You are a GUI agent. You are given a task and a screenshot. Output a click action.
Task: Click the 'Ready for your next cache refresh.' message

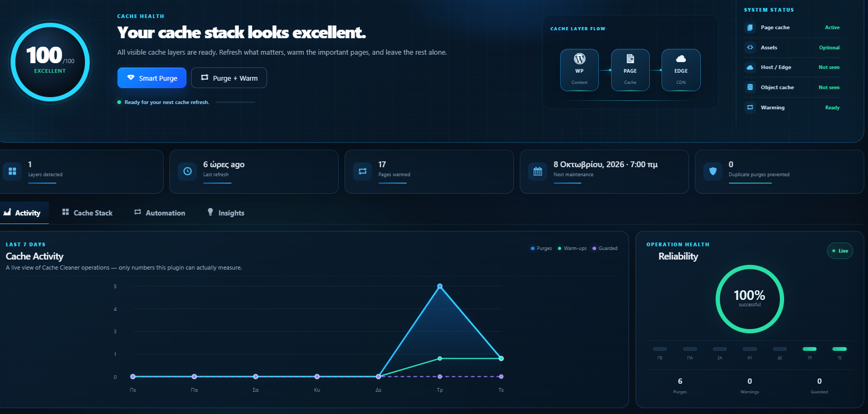[167, 102]
